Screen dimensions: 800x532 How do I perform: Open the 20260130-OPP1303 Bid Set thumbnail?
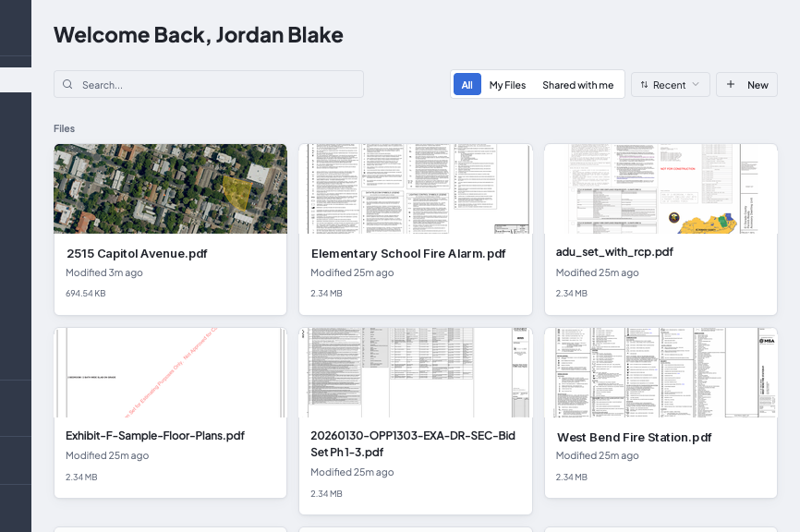click(x=416, y=372)
